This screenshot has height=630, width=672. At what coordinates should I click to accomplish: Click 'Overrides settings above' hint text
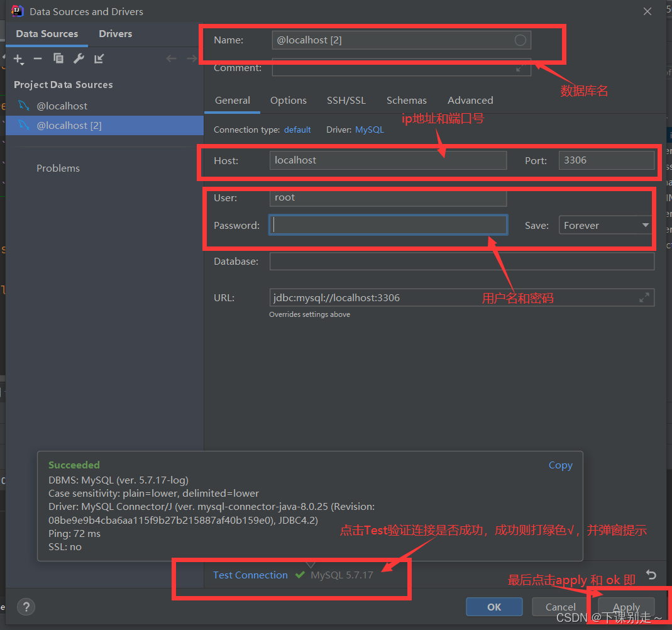[309, 314]
